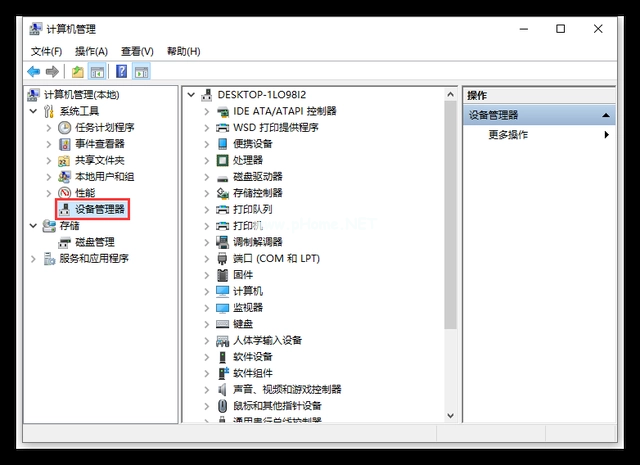The width and height of the screenshot is (640, 465).
Task: Open the 操作(A) menu
Action: 91,51
